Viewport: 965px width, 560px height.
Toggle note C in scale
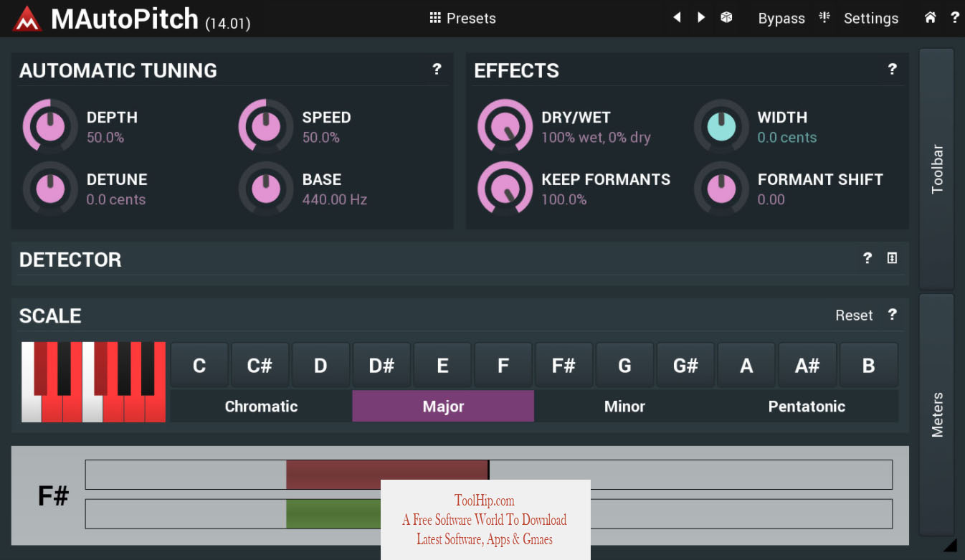tap(199, 366)
